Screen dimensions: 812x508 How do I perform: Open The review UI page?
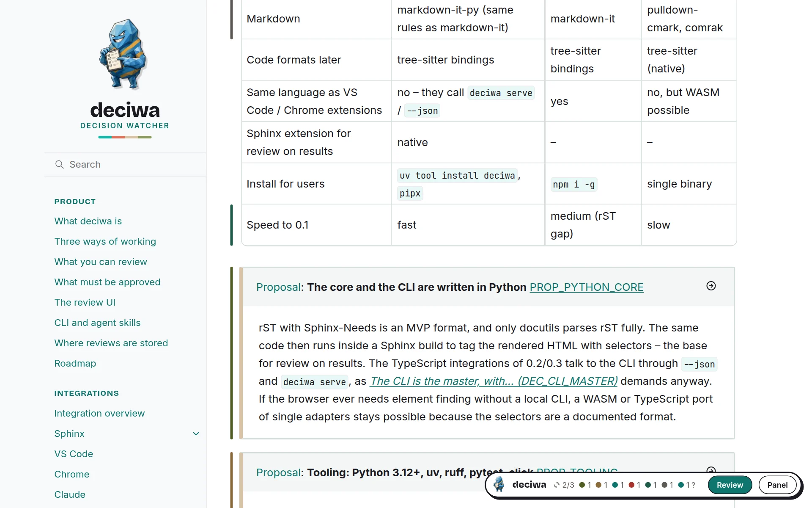pyautogui.click(x=85, y=302)
